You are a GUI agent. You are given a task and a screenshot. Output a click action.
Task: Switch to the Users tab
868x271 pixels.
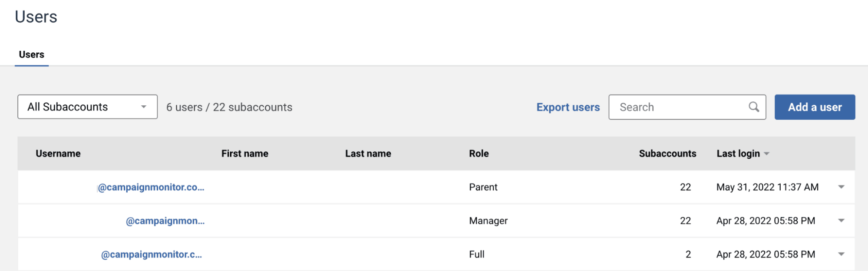31,55
